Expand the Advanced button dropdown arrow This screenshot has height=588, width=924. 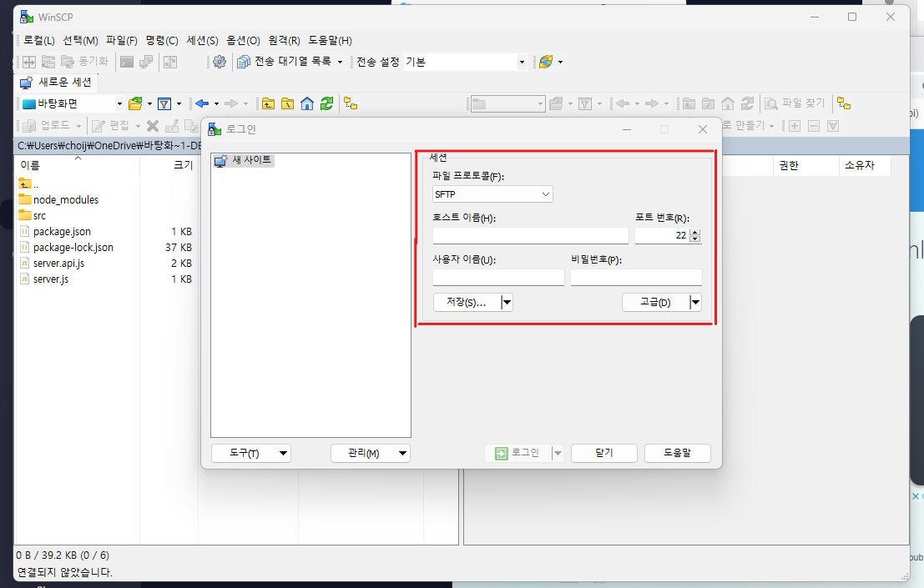point(695,303)
